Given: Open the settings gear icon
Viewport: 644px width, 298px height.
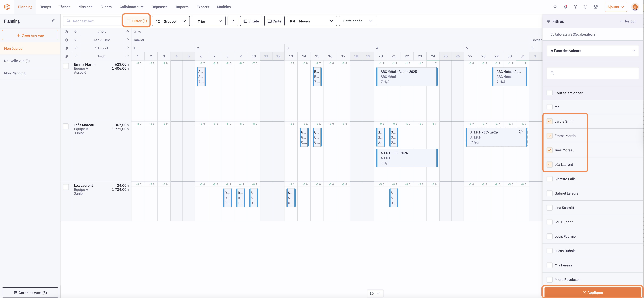Looking at the screenshot, I should click(x=585, y=7).
